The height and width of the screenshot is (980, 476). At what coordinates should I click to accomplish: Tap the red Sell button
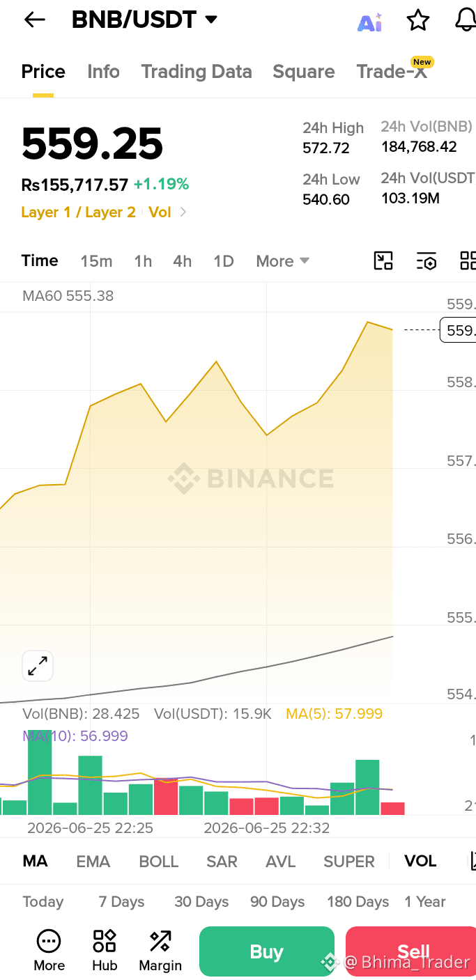pos(412,951)
